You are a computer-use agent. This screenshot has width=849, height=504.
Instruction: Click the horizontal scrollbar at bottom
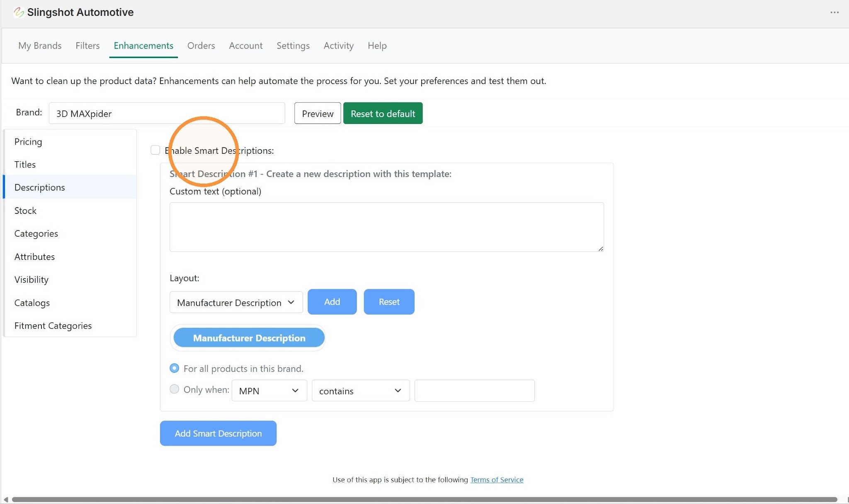pyautogui.click(x=424, y=499)
